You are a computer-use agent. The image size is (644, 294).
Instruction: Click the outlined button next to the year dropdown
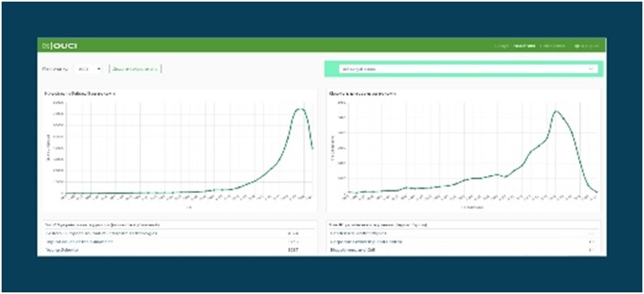point(135,70)
